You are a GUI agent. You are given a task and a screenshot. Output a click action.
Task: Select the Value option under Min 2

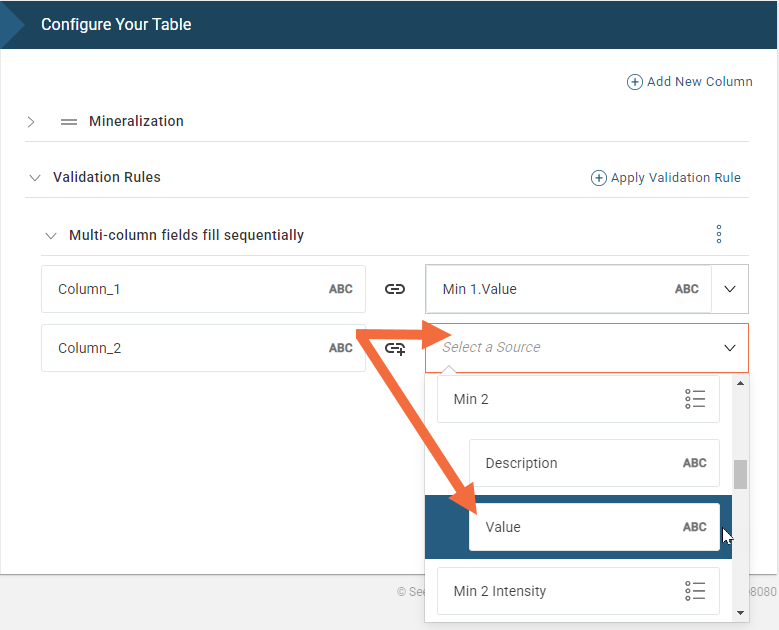tap(593, 527)
